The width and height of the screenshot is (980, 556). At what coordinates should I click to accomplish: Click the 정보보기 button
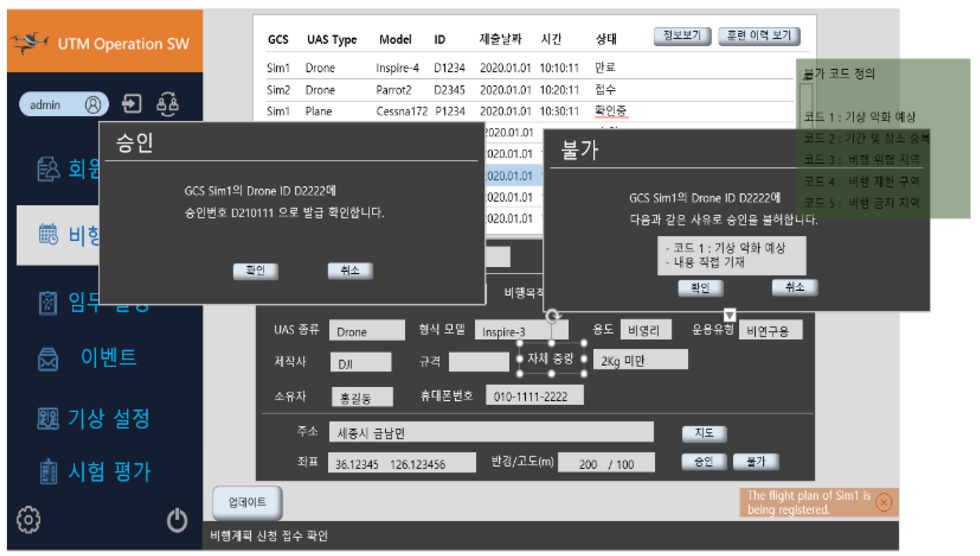coord(682,36)
